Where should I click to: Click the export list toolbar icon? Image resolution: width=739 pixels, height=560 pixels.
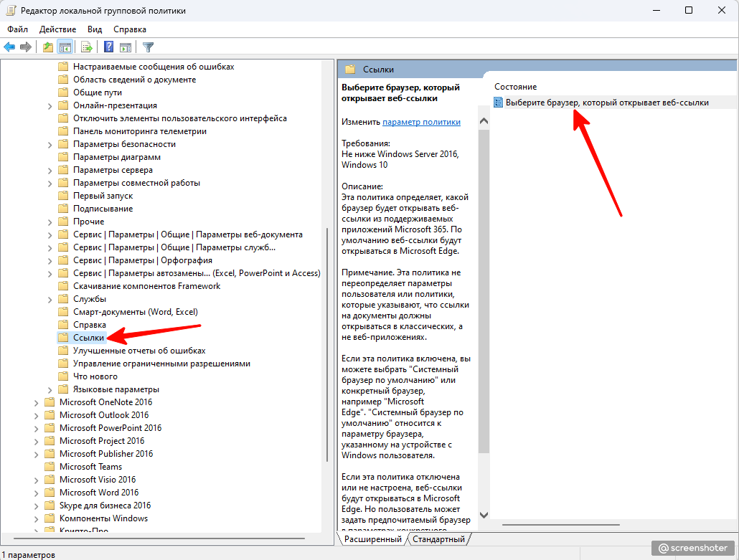click(x=87, y=47)
